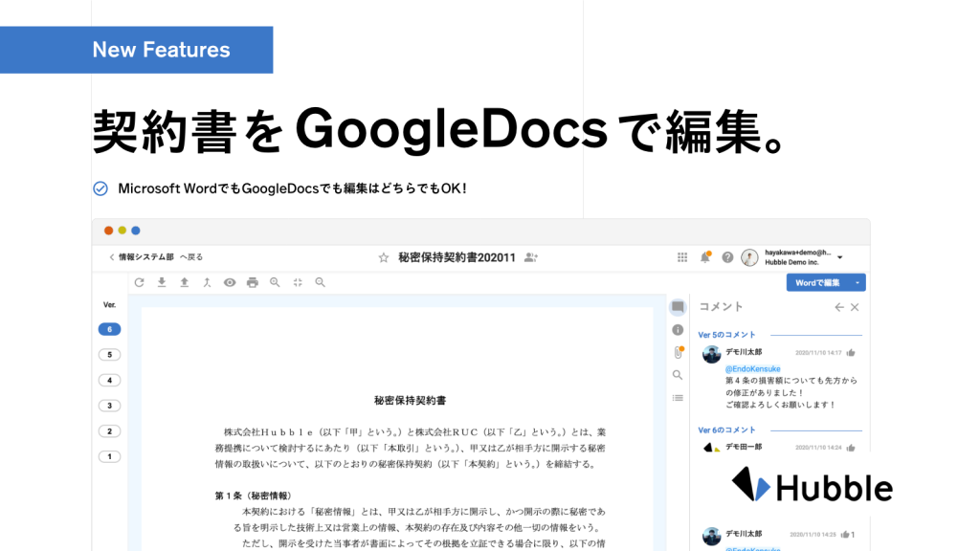Click the user avatar in header

pyautogui.click(x=749, y=257)
